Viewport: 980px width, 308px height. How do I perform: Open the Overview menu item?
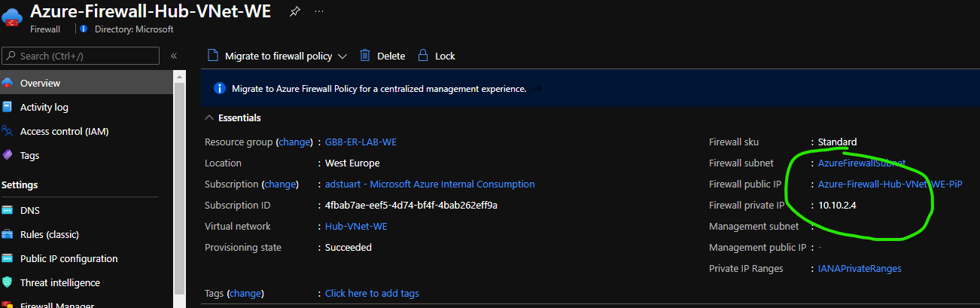click(87, 83)
